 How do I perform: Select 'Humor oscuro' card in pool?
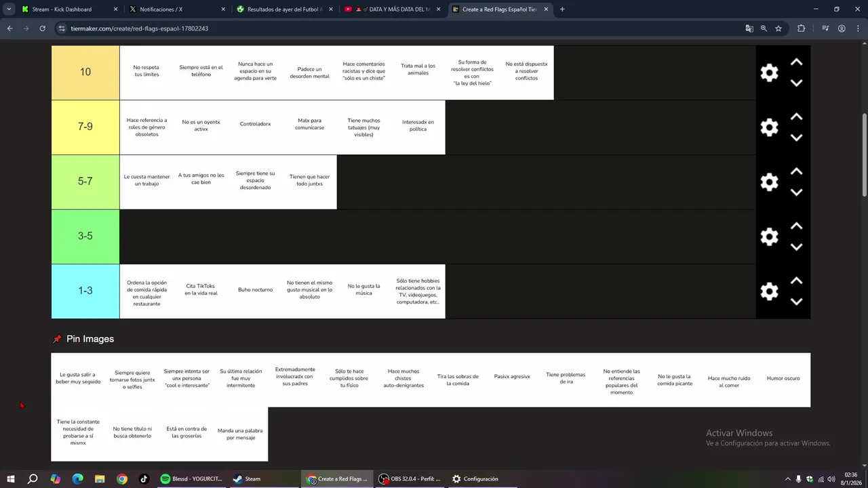point(783,380)
